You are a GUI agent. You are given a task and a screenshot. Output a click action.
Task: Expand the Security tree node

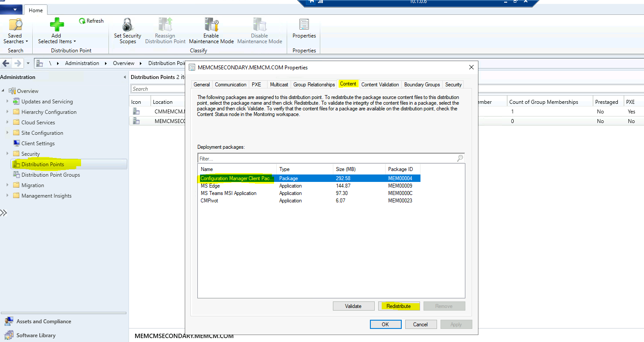[7, 154]
